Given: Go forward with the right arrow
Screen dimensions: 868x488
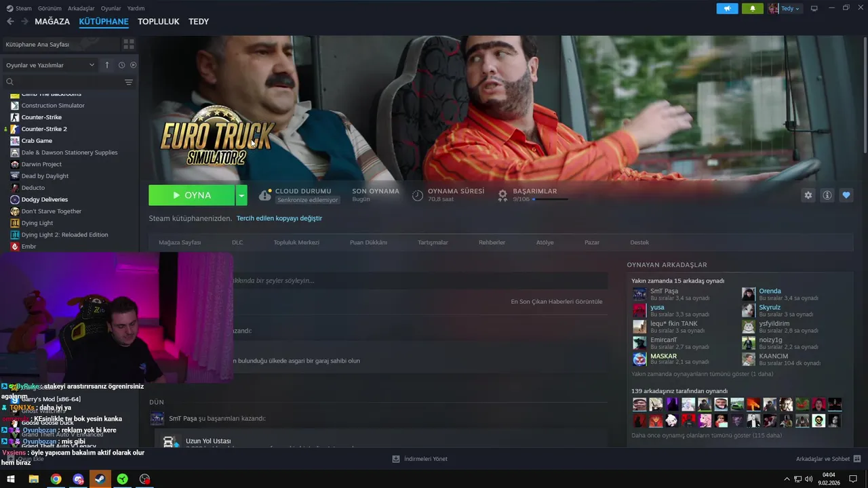Looking at the screenshot, I should click(24, 22).
